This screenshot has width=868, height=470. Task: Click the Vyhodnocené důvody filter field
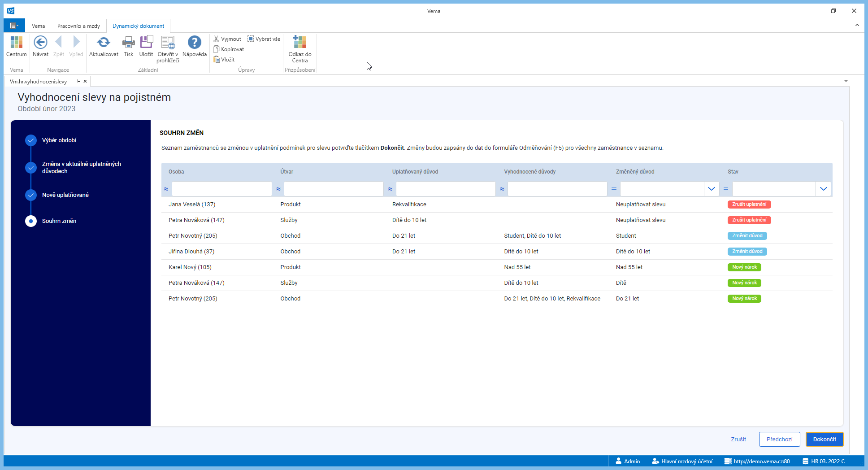click(557, 189)
